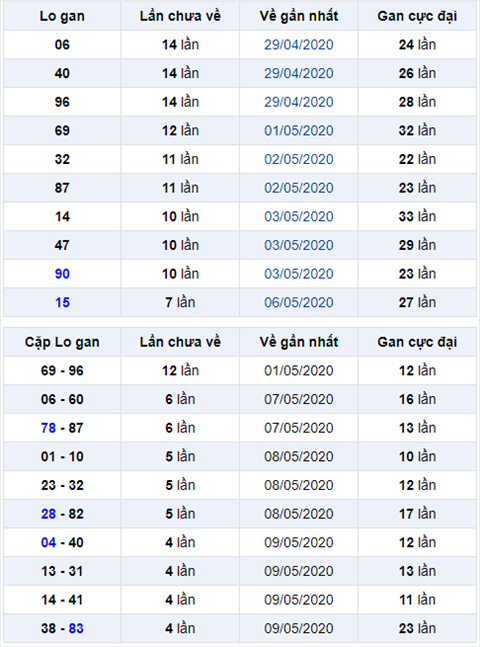
Task: Open date link 06/05/2020 in row 15
Action: click(x=299, y=302)
